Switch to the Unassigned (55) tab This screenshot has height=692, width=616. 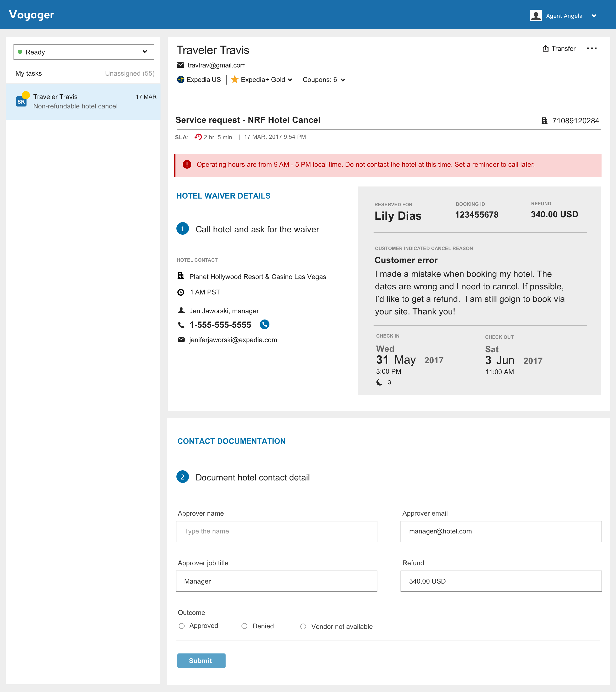click(x=129, y=73)
